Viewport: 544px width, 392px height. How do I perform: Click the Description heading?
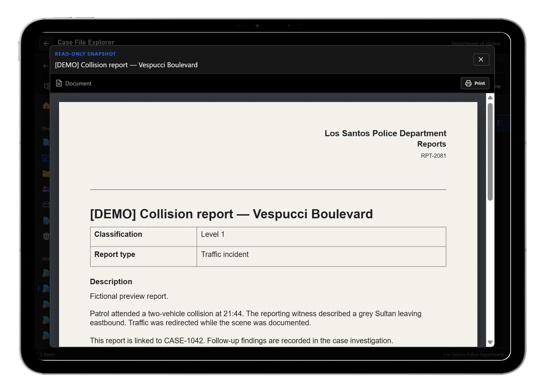tap(111, 282)
